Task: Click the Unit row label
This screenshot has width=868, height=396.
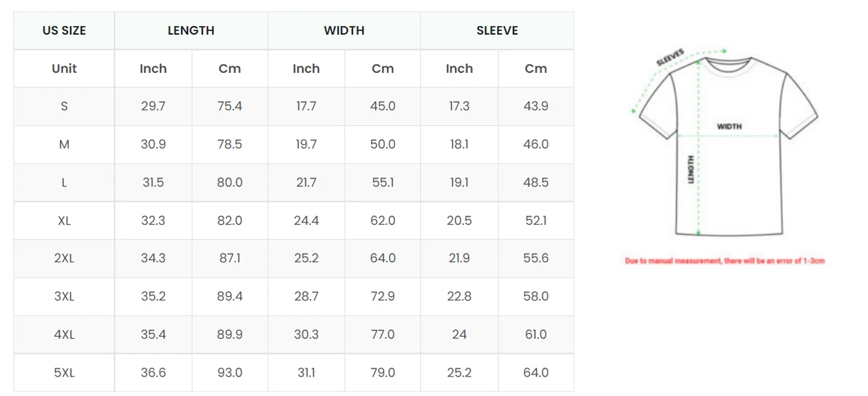Action: pyautogui.click(x=64, y=69)
